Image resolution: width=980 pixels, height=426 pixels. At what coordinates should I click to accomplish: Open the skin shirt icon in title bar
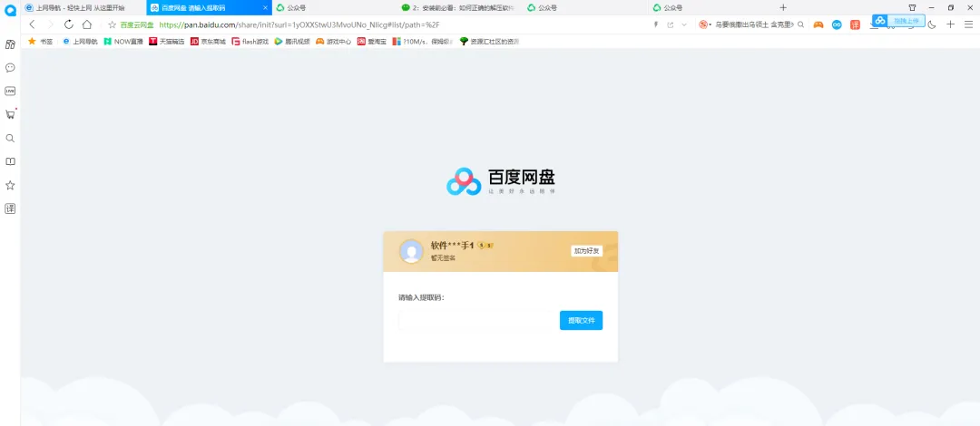click(x=912, y=7)
